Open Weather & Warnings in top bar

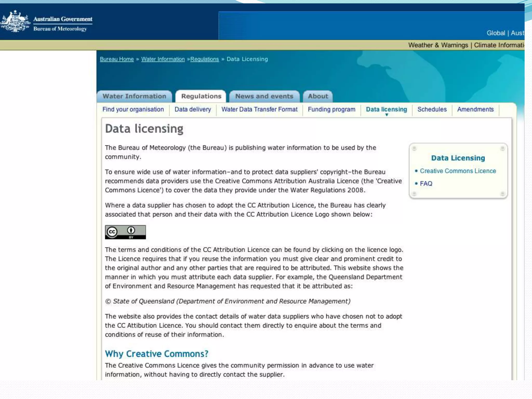tap(438, 45)
